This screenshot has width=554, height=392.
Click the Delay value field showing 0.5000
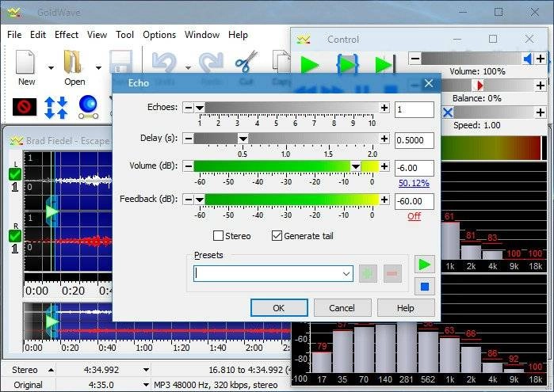click(x=414, y=140)
